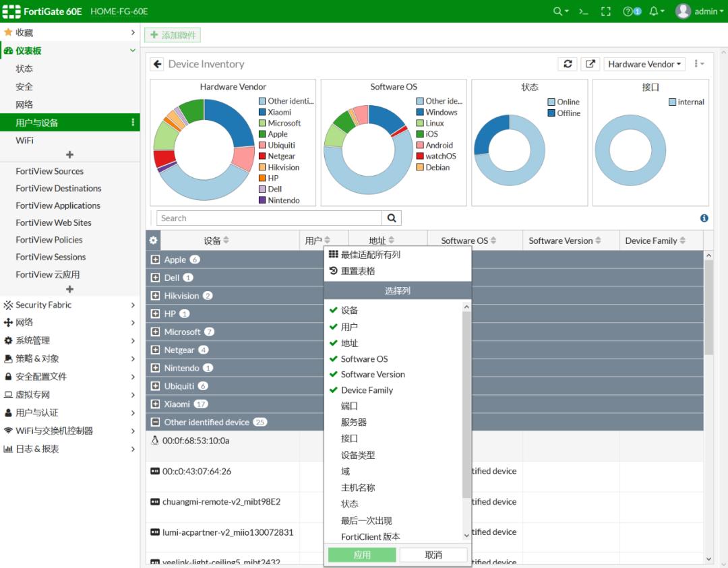Open the Hardware Vendor dropdown

tap(644, 64)
